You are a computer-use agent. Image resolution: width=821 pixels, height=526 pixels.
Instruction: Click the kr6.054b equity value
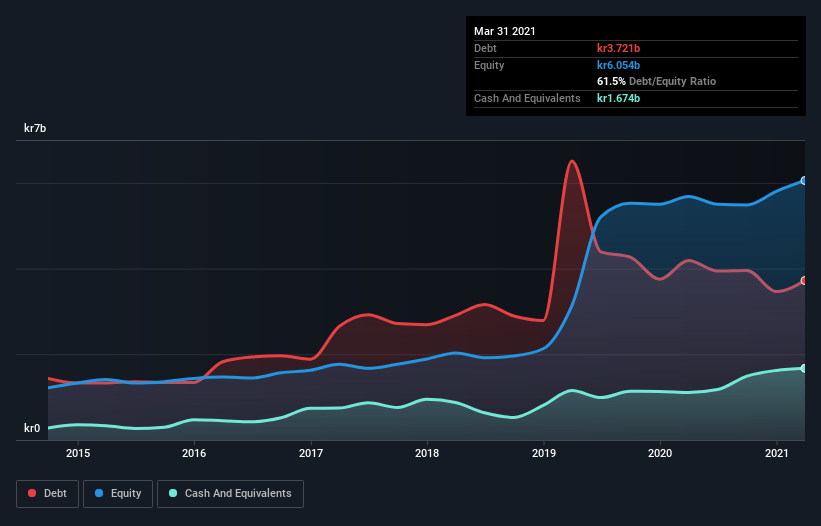[x=618, y=65]
